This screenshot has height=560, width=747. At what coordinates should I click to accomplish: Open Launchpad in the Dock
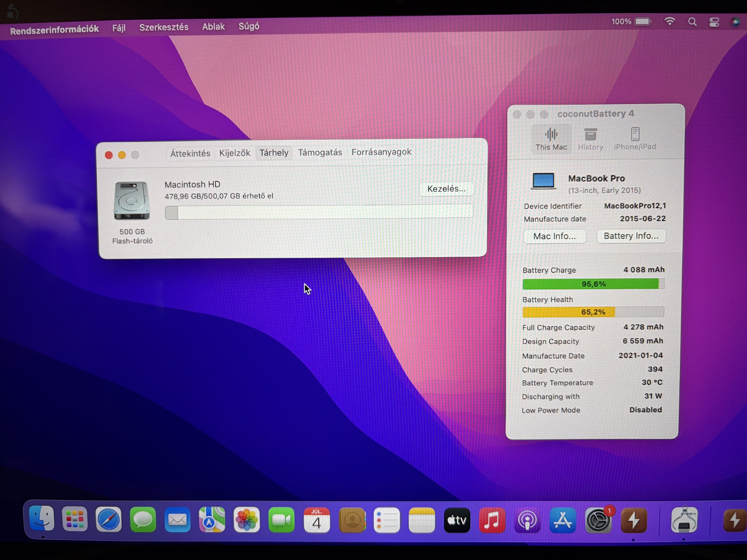click(75, 519)
